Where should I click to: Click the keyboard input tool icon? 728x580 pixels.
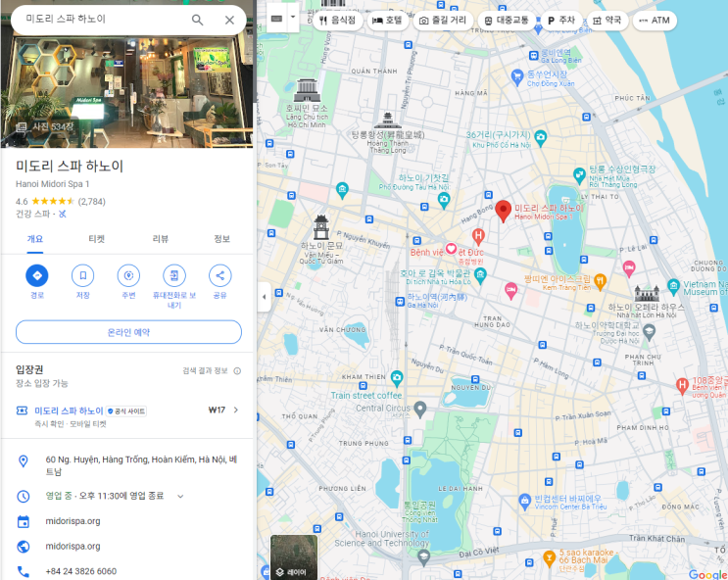(276, 18)
